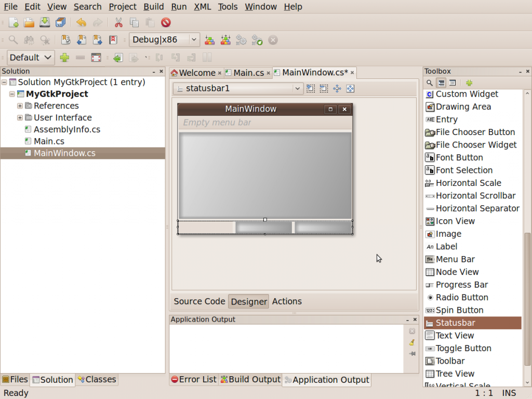Click the New File toolbar icon
Screen dimensions: 532x399
[x=13, y=22]
